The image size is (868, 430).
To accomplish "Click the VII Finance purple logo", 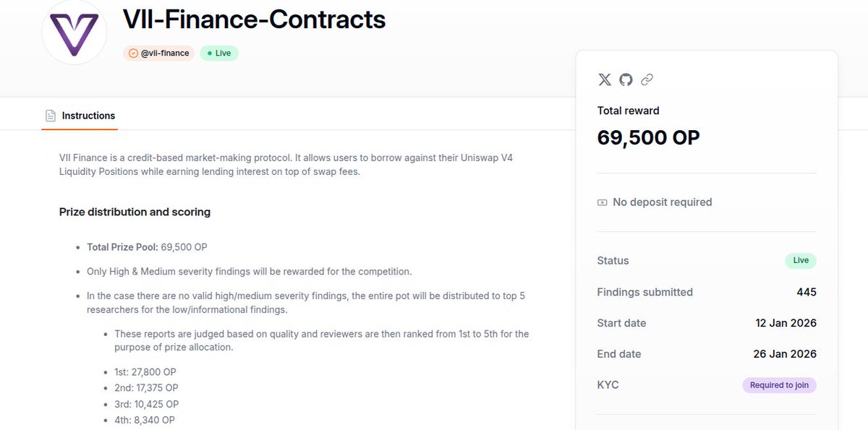I will click(74, 33).
